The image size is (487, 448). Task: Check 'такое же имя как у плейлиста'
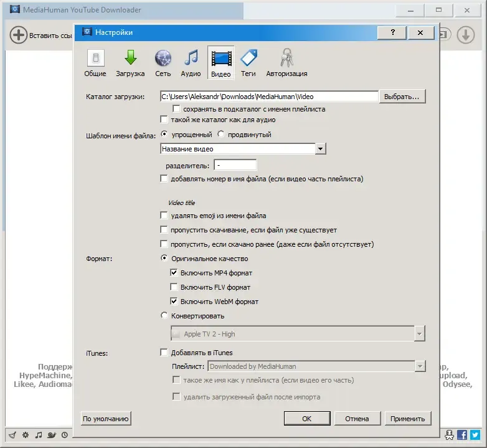pyautogui.click(x=176, y=380)
